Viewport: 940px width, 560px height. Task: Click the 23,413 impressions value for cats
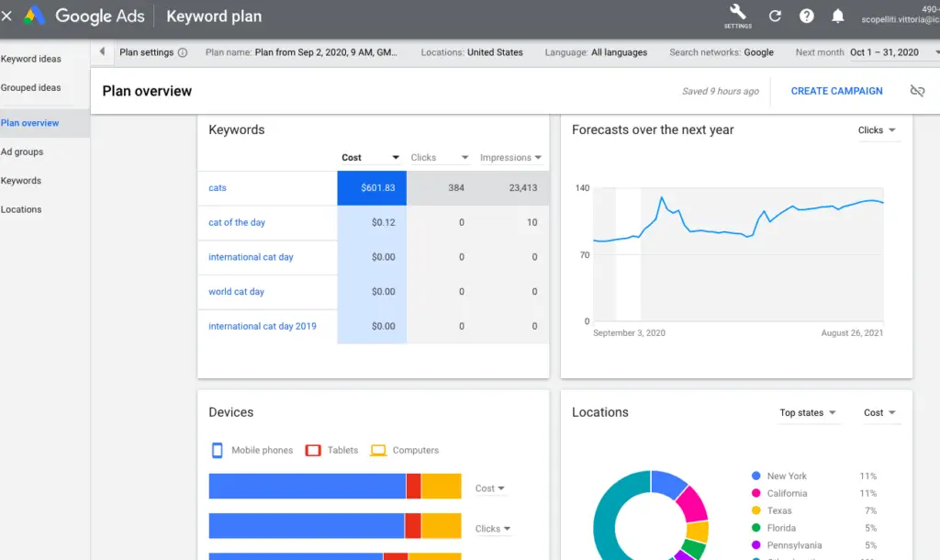(522, 187)
